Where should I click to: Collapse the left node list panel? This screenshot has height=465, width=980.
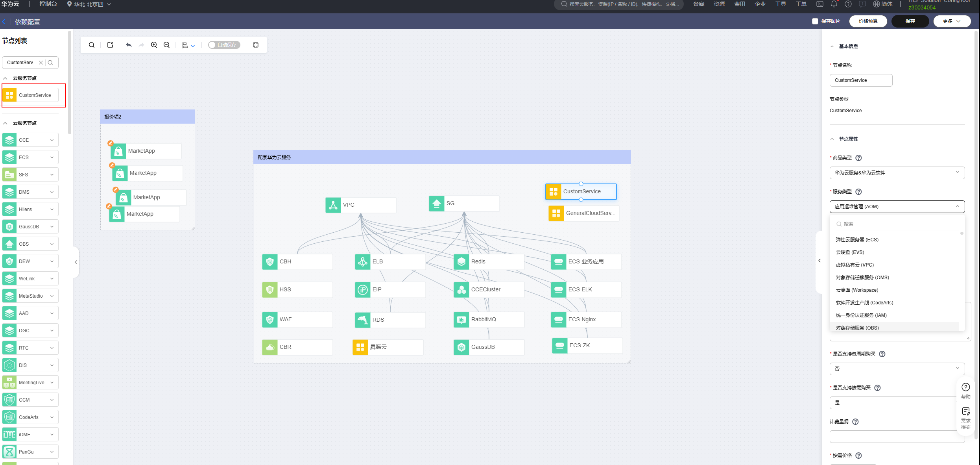[x=76, y=262]
